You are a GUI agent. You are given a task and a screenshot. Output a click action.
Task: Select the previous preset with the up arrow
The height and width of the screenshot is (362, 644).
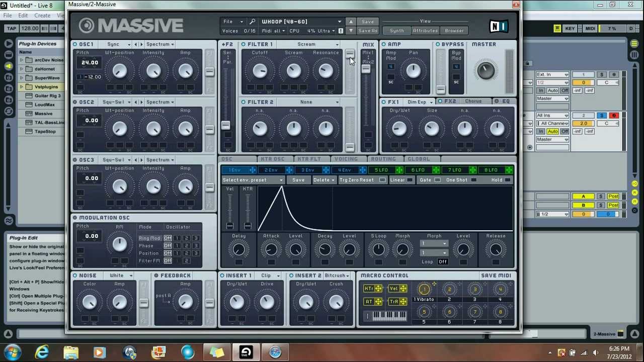pos(351,22)
